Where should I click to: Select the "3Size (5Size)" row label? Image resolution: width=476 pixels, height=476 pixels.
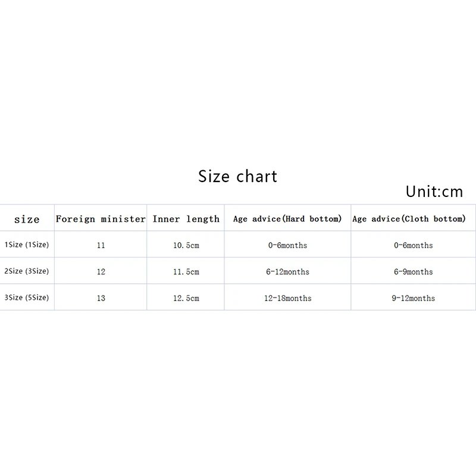27,297
